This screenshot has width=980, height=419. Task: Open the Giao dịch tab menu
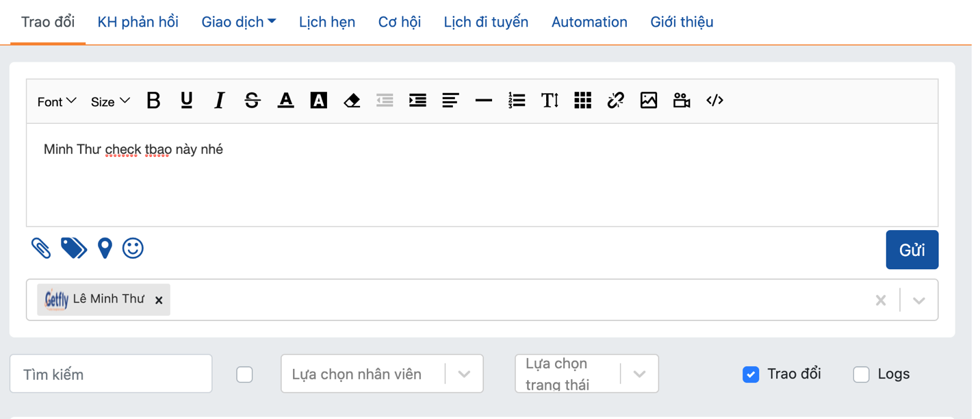pos(238,22)
